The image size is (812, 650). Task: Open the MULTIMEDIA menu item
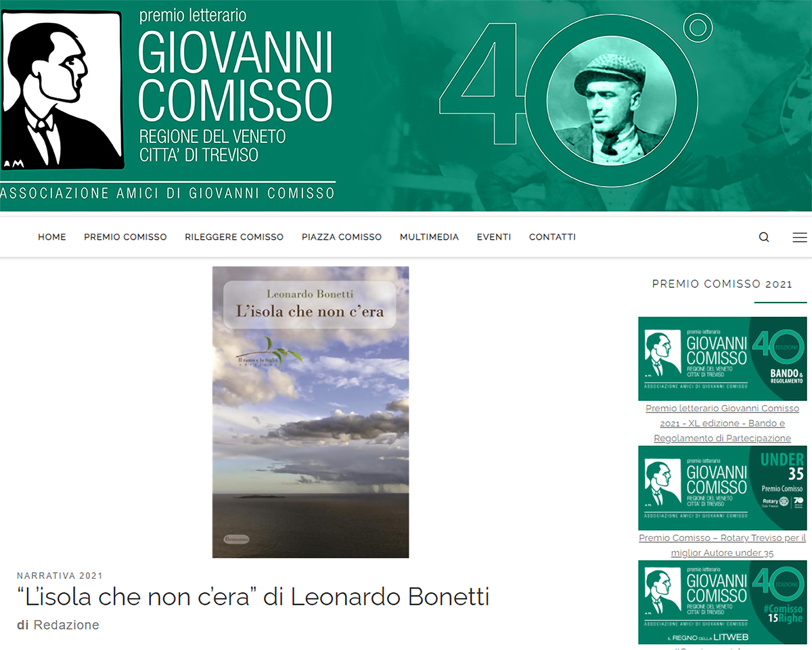[x=429, y=237]
